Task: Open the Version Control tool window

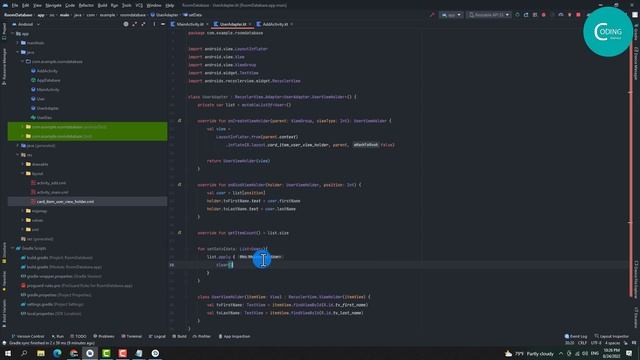Action: (27, 336)
